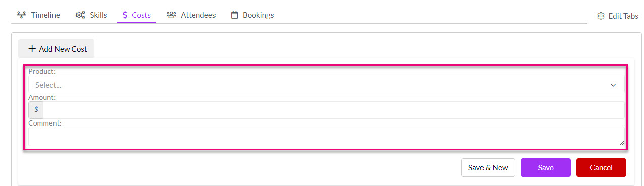Click the Costs dollar sign icon
The height and width of the screenshot is (186, 644).
click(125, 15)
